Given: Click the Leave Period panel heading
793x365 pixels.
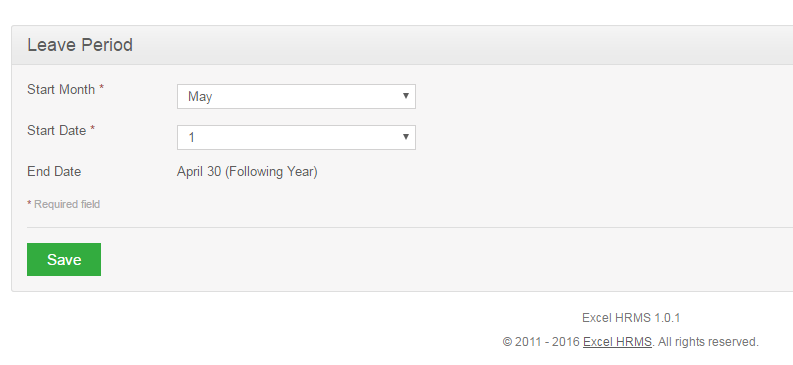Looking at the screenshot, I should [x=80, y=45].
